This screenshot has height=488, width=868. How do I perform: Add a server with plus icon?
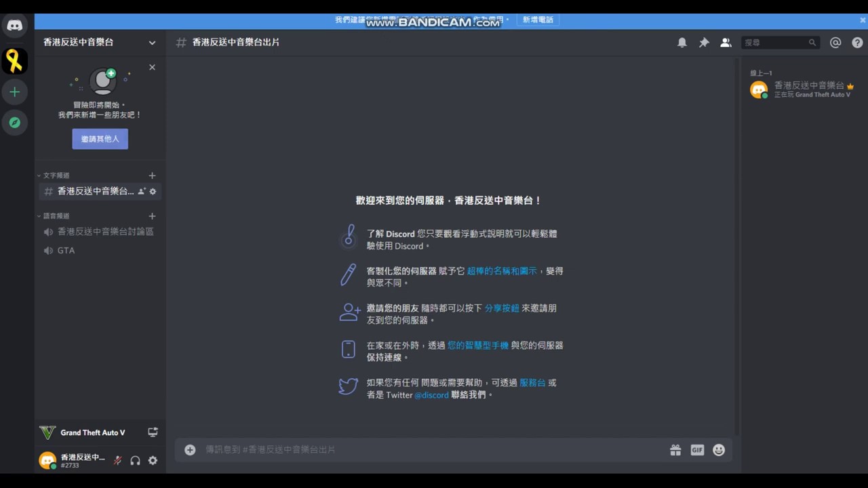click(14, 92)
